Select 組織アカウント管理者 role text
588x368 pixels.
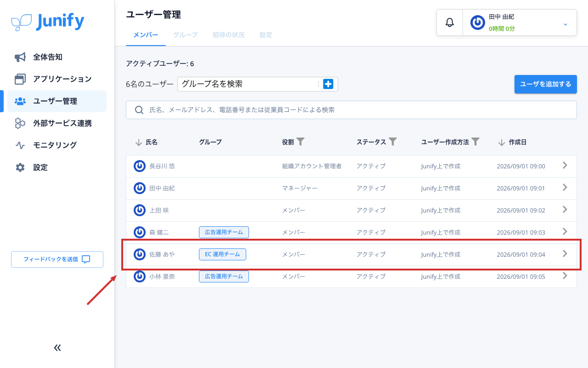[x=312, y=166]
